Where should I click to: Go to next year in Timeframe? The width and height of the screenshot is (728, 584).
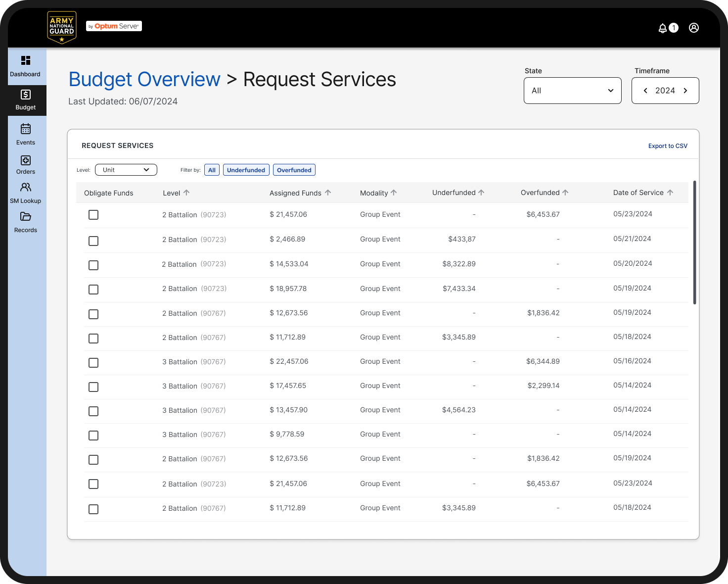tap(685, 91)
